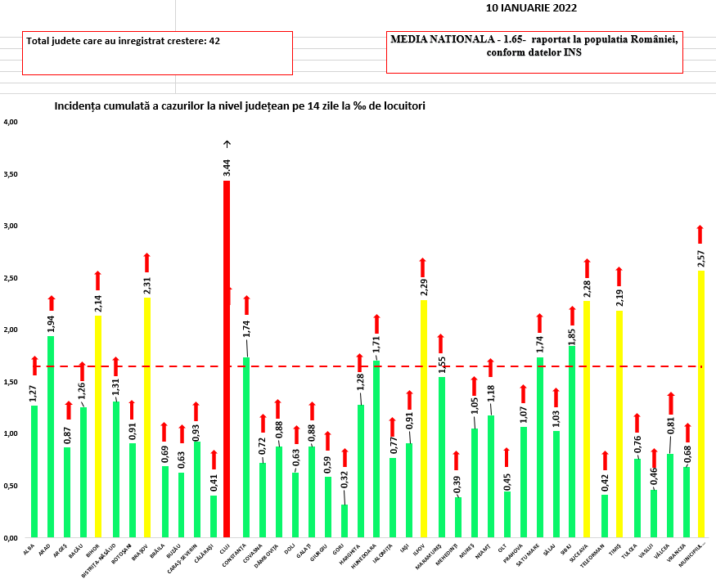
Task: Select the green Arad bar
Action: point(51,436)
